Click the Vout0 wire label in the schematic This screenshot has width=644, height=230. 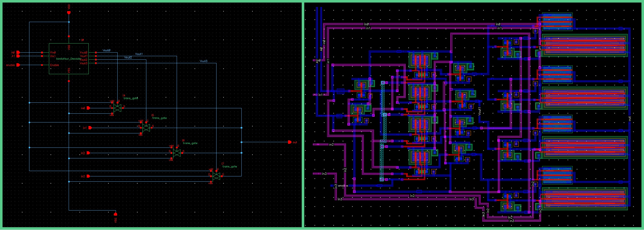click(x=106, y=50)
